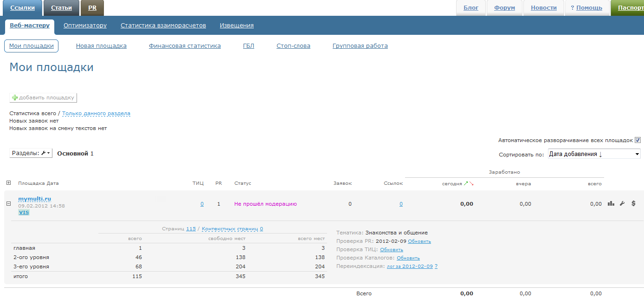Open the mymulti.ru site link
This screenshot has height=299, width=644.
(x=34, y=199)
